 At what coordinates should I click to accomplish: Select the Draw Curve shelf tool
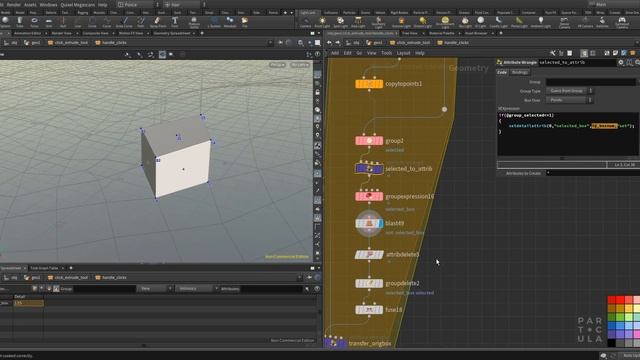(x=124, y=22)
